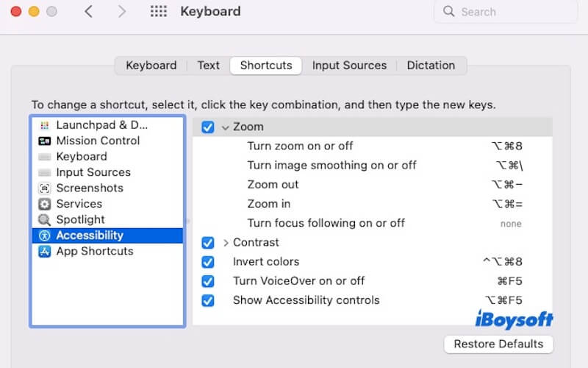The width and height of the screenshot is (588, 368).
Task: Select the Services gear icon
Action: click(x=45, y=204)
